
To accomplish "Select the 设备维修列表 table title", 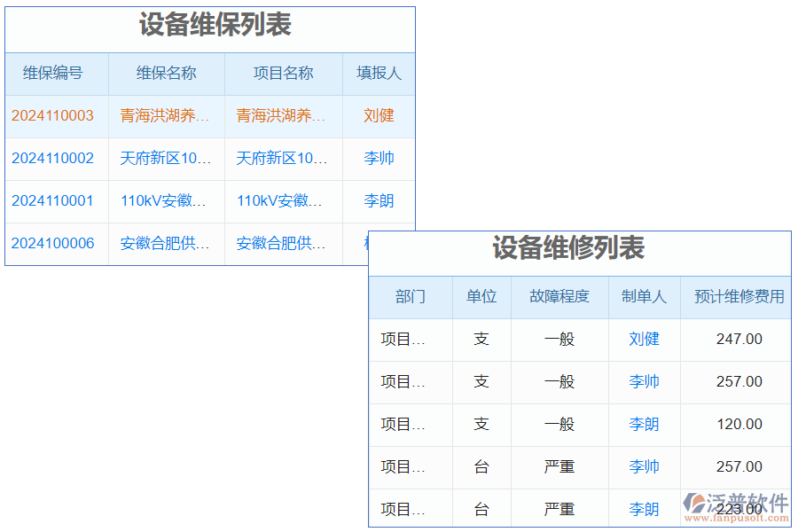I will tap(580, 249).
